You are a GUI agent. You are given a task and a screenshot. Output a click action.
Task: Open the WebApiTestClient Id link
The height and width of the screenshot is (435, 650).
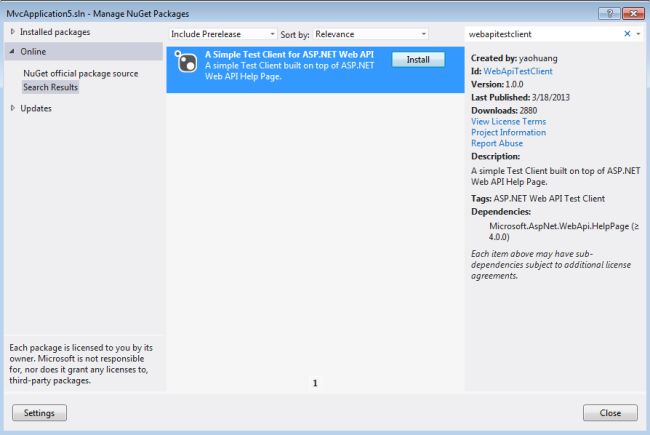(518, 71)
